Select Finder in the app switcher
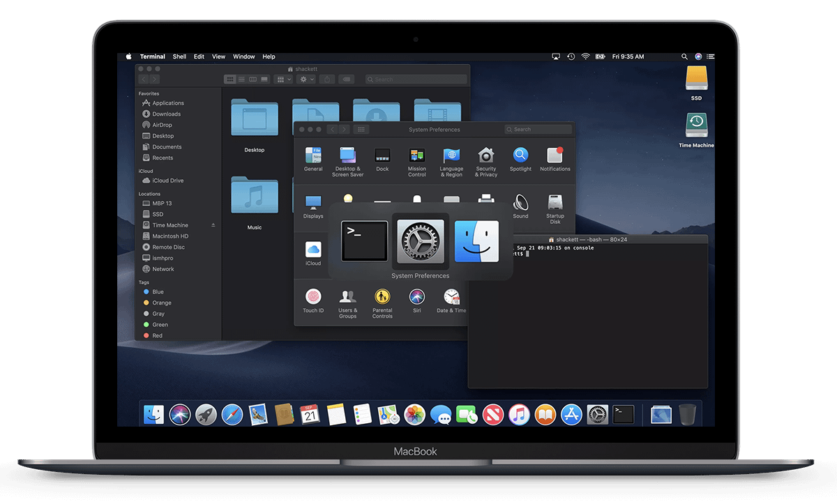The width and height of the screenshot is (837, 504). pos(476,241)
